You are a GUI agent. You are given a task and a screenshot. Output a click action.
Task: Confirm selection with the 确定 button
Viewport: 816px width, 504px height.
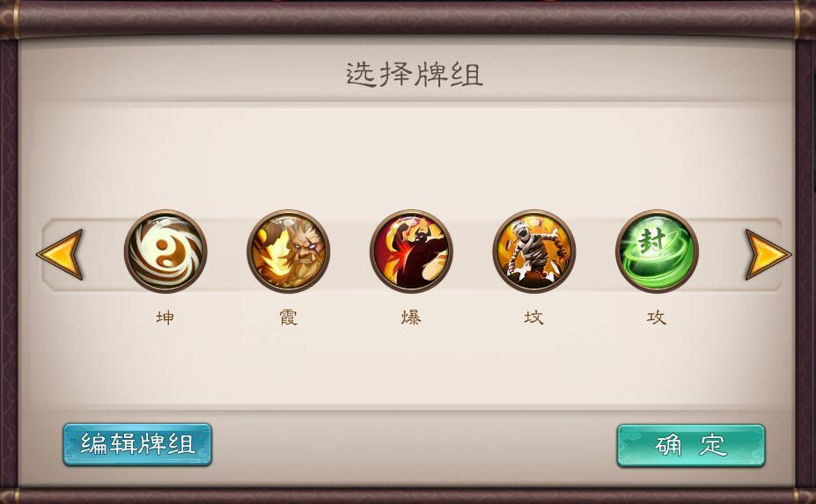[x=691, y=446]
